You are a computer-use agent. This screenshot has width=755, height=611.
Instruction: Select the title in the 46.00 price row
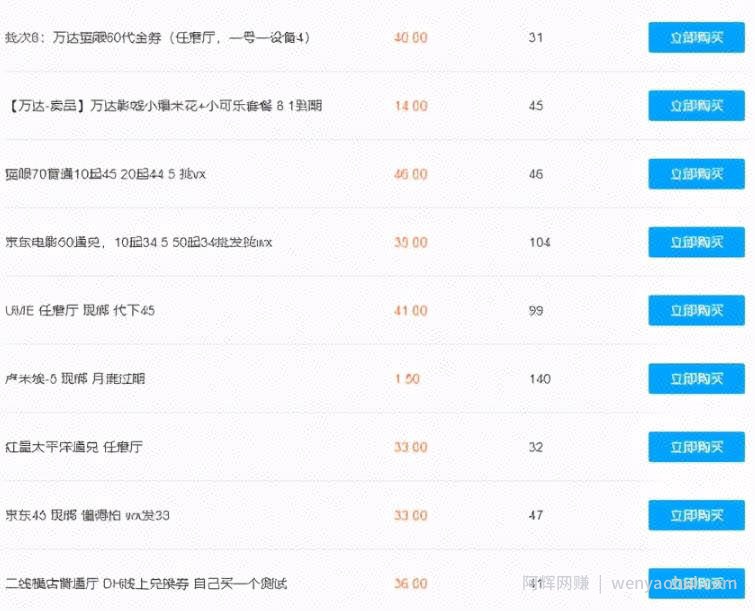105,174
